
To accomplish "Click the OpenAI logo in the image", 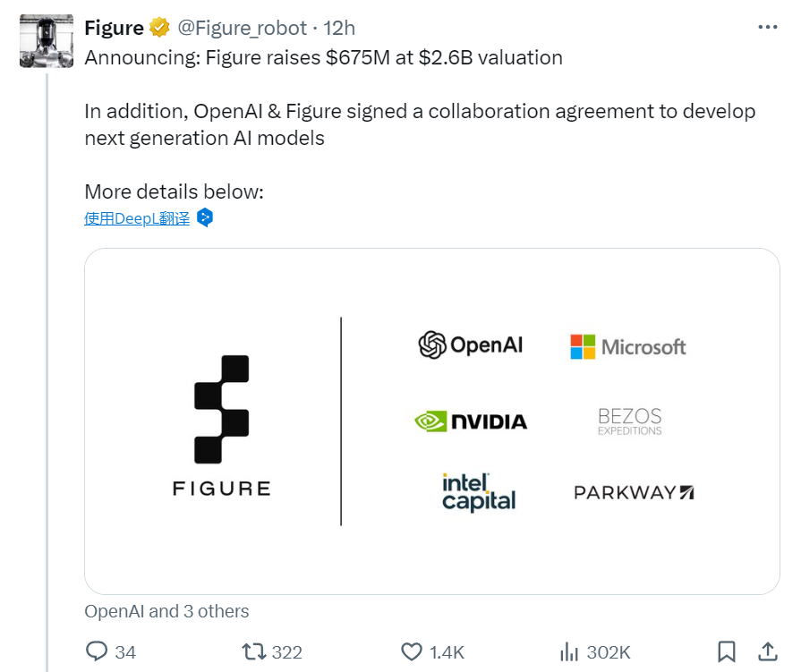I will 471,345.
